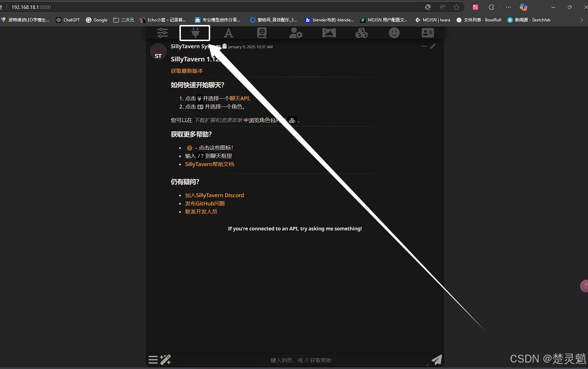
Task: Open browser settings ellipsis menu
Action: click(x=509, y=7)
